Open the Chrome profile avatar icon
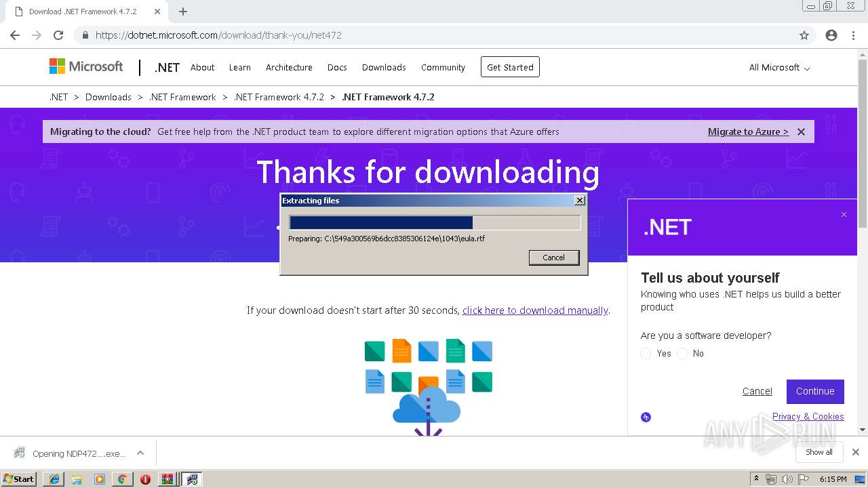Screen dimensions: 868x488 pyautogui.click(x=831, y=35)
